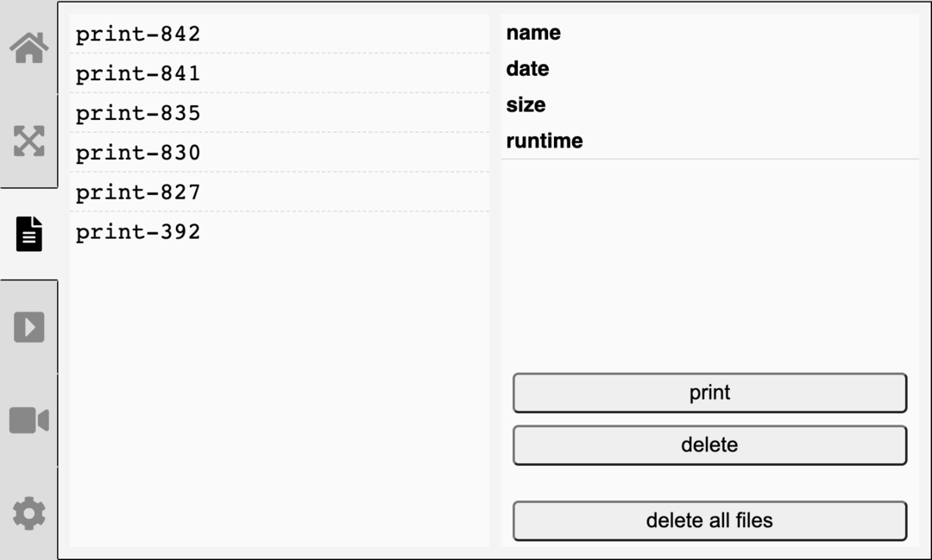Click the runtime field label
The height and width of the screenshot is (560, 932).
pyautogui.click(x=544, y=141)
